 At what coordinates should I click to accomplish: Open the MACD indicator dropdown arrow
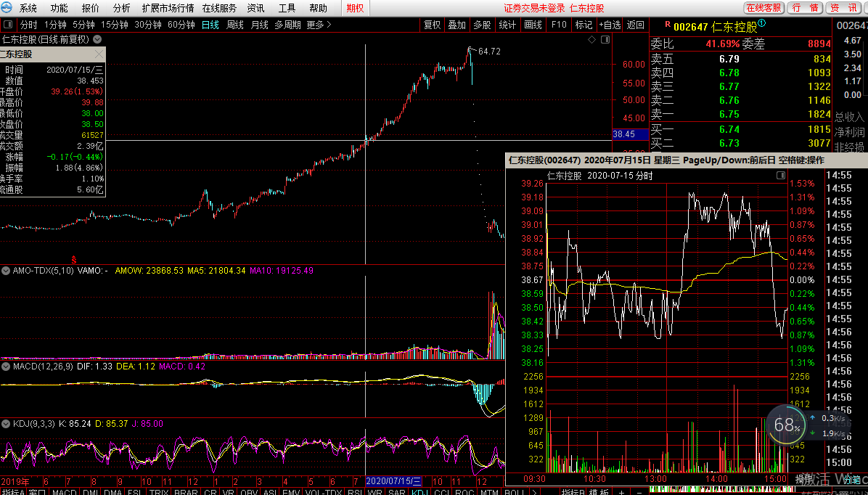click(6, 367)
